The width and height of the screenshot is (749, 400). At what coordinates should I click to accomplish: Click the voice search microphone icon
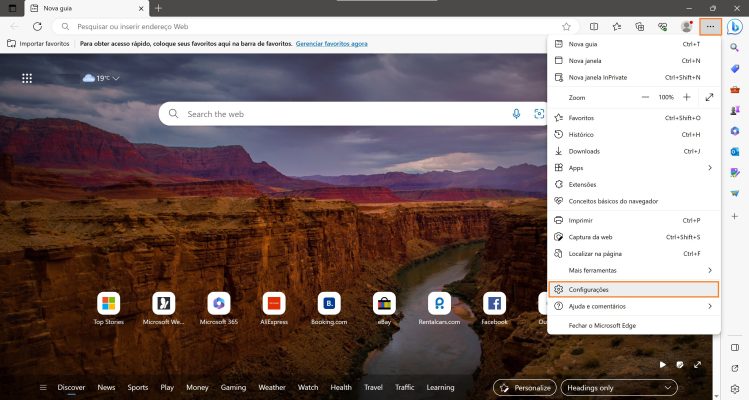517,114
